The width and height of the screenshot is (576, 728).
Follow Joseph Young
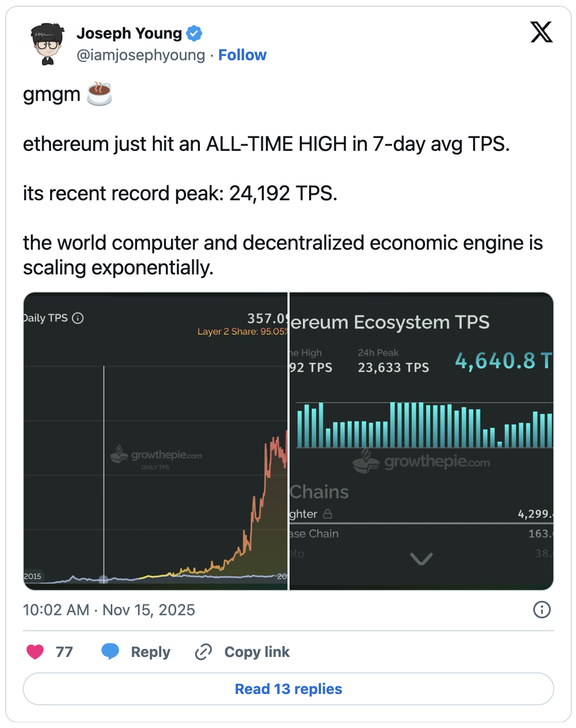(242, 55)
